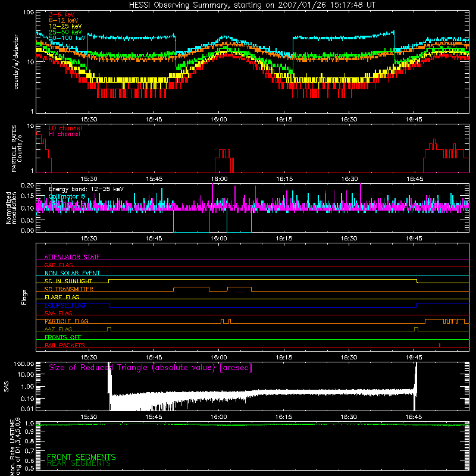Click the 0.20 tick of modulation axis
Image resolution: width=476 pixels, height=476 pixels.
click(x=27, y=186)
